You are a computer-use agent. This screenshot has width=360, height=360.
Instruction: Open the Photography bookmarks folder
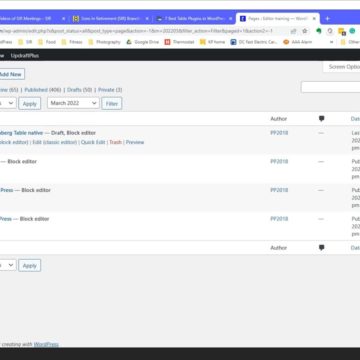click(104, 42)
